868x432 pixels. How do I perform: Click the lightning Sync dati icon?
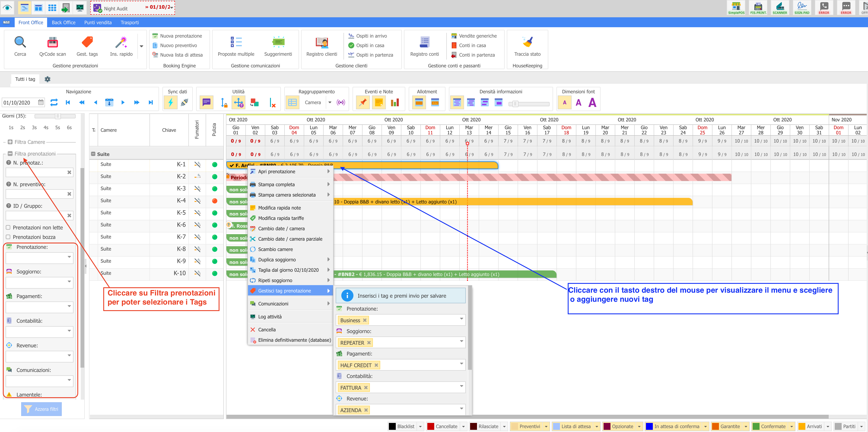[170, 102]
